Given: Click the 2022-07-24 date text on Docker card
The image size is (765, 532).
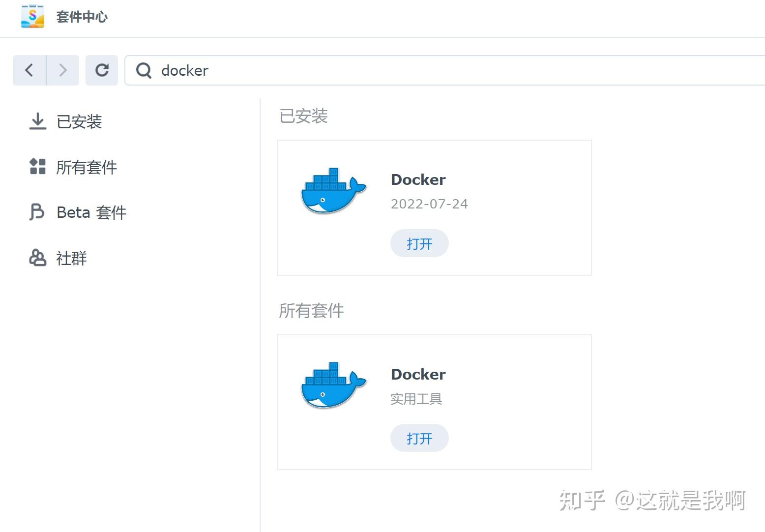Looking at the screenshot, I should click(429, 204).
